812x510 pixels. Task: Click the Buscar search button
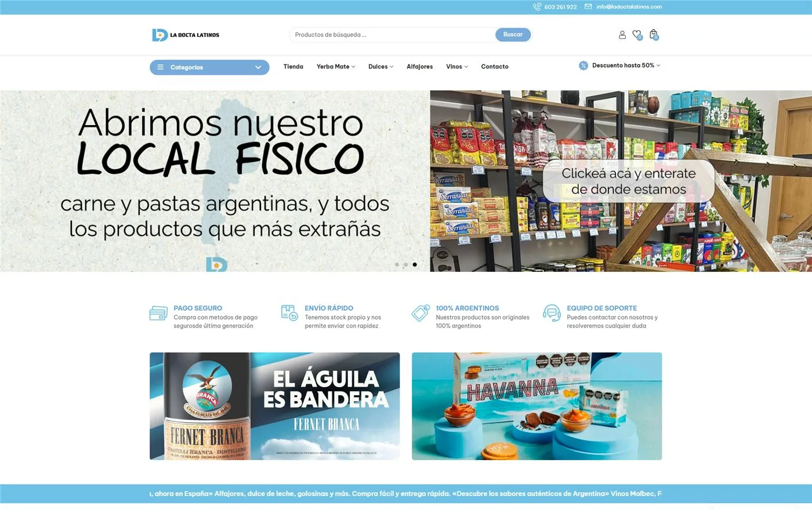coord(513,35)
